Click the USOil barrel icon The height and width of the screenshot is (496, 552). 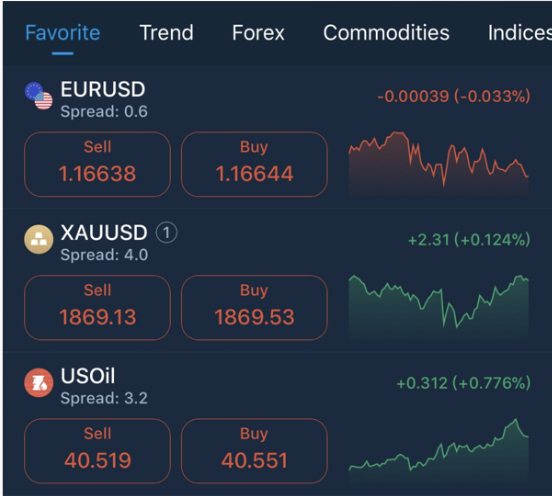(39, 383)
